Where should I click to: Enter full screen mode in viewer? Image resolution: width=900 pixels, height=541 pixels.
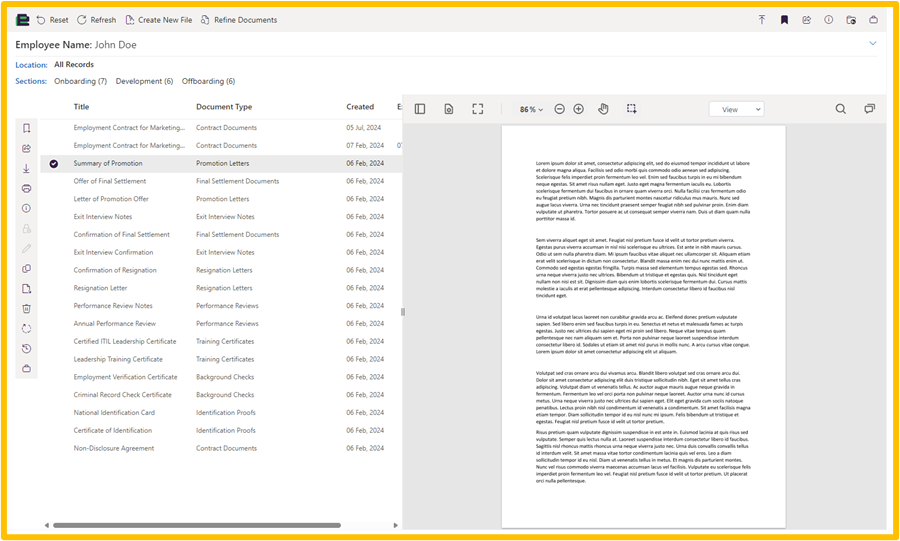478,109
